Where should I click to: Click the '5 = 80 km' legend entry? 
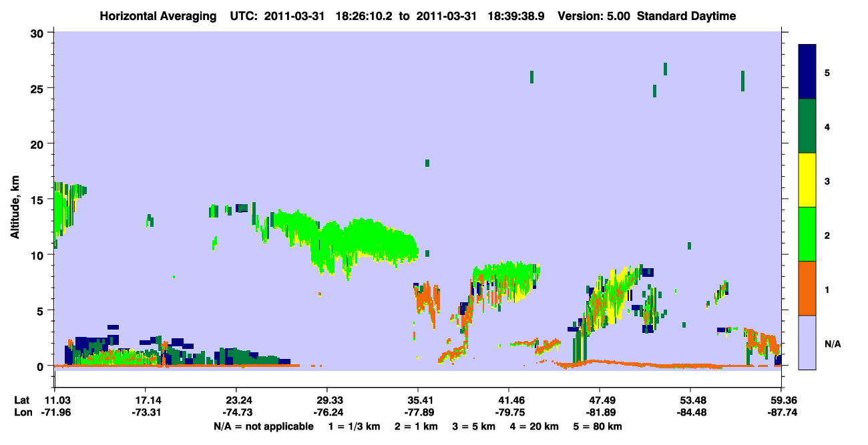[598, 426]
